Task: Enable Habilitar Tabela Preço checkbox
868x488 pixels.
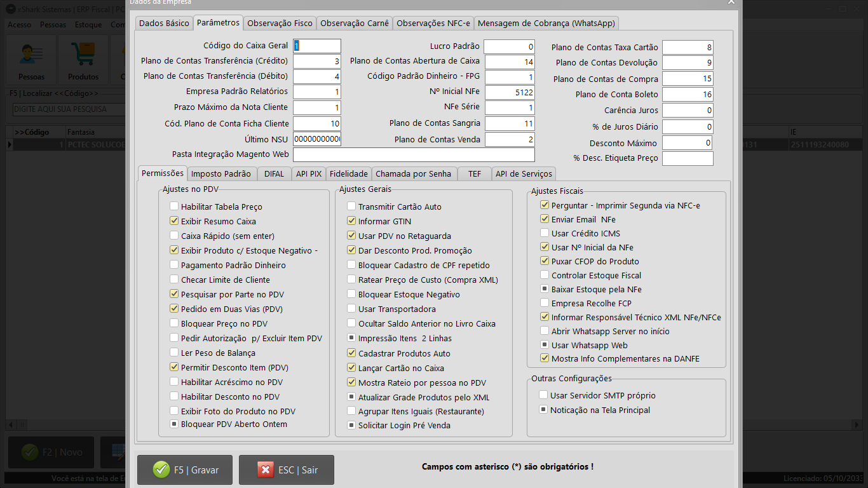Action: coord(174,207)
